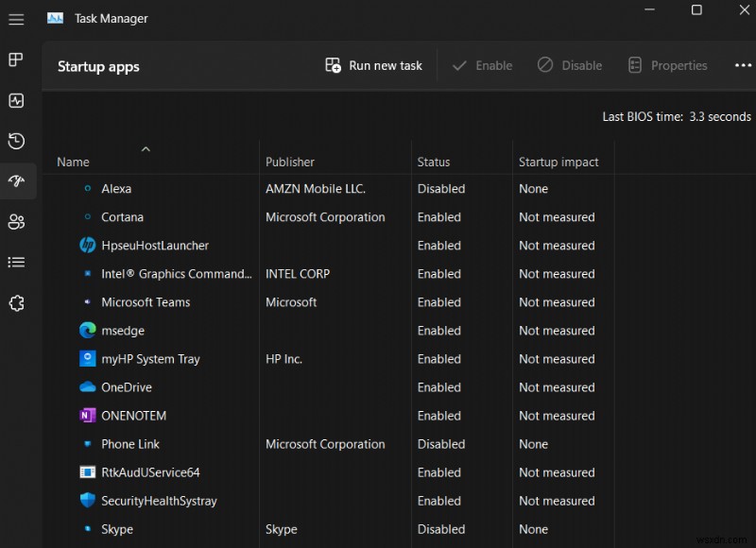
Task: Open the hamburger navigation menu
Action: pos(16,19)
